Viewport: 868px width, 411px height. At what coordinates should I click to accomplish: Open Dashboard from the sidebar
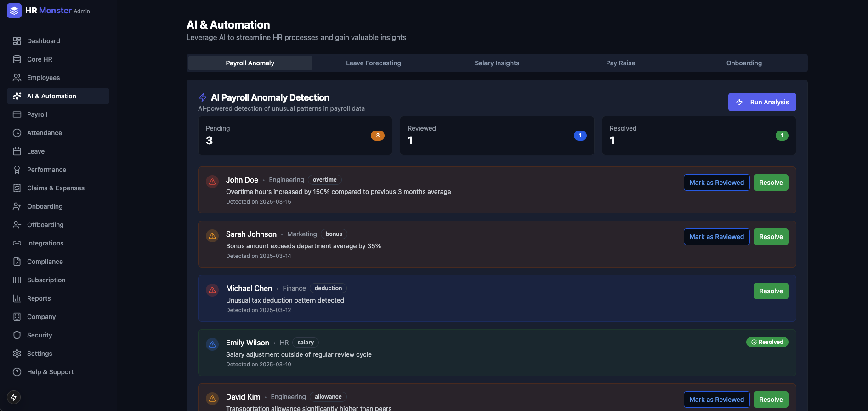coord(58,41)
